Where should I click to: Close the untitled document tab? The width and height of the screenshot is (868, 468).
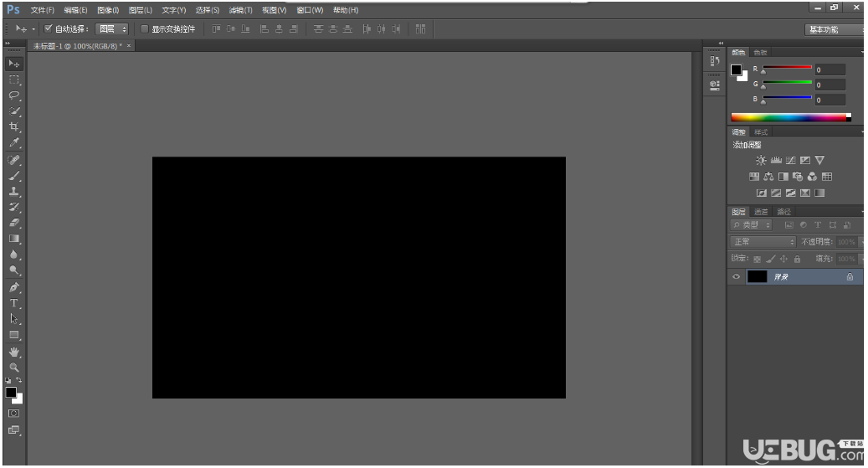click(129, 45)
